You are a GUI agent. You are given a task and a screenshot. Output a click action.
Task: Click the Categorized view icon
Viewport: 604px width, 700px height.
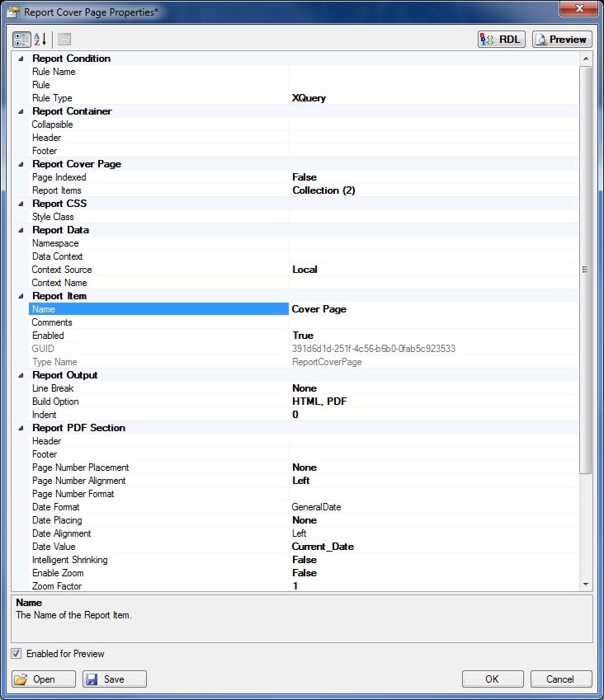pos(21,39)
